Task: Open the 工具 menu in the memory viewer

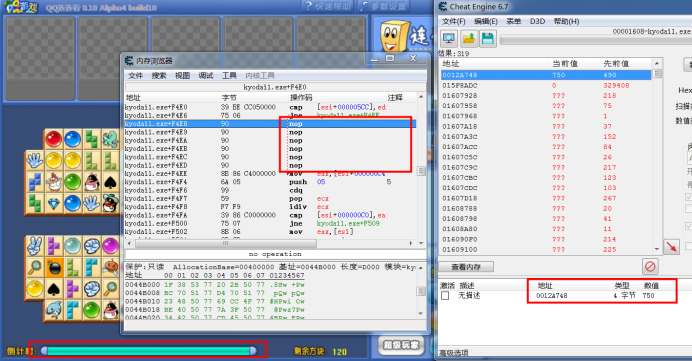Action: (229, 75)
